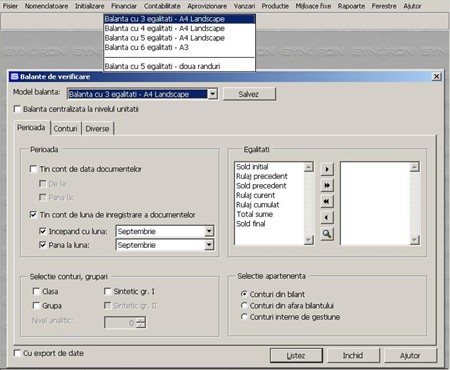Check the Clasa grouping option
Image resolution: width=450 pixels, height=370 pixels.
(x=36, y=291)
